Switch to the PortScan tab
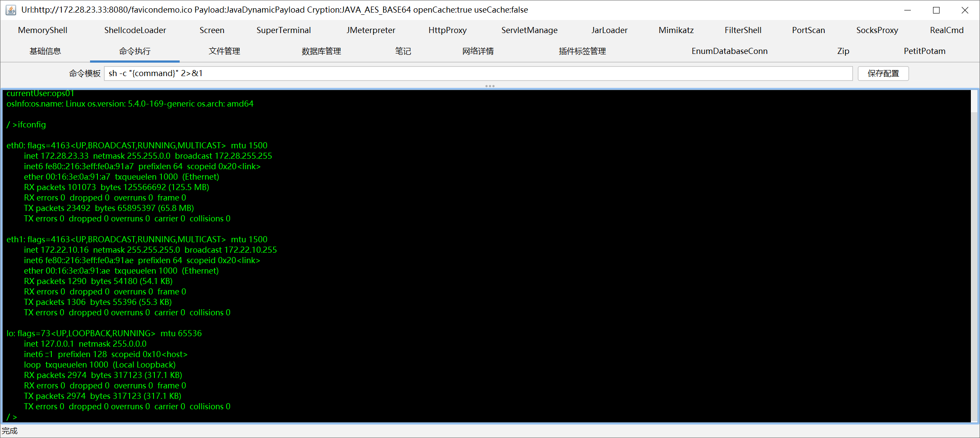Viewport: 980px width, 438px height. 809,30
